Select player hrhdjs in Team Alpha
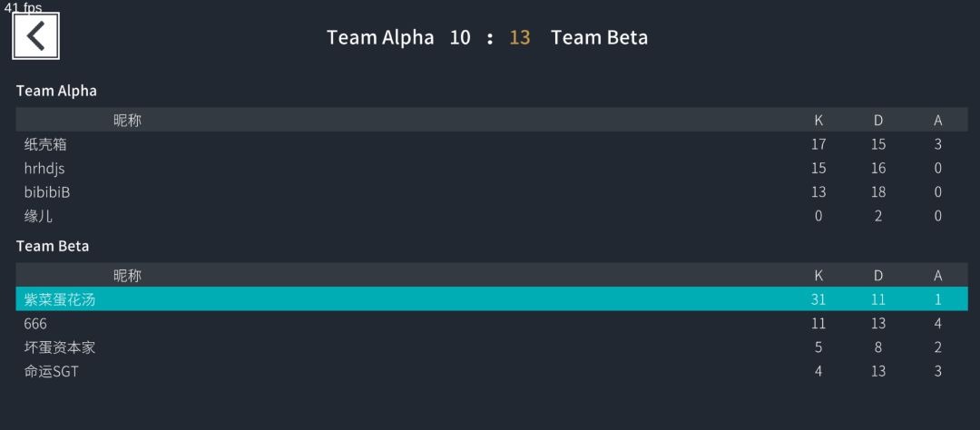The height and width of the screenshot is (430, 980). [491, 168]
